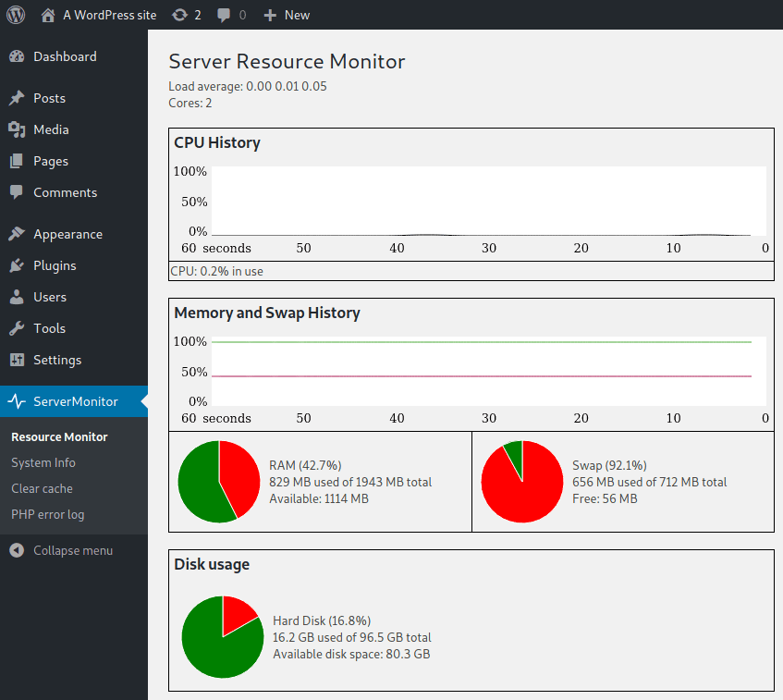Viewport: 783px width, 700px height.
Task: Open the comments bubble icon in toolbar
Action: [x=224, y=15]
